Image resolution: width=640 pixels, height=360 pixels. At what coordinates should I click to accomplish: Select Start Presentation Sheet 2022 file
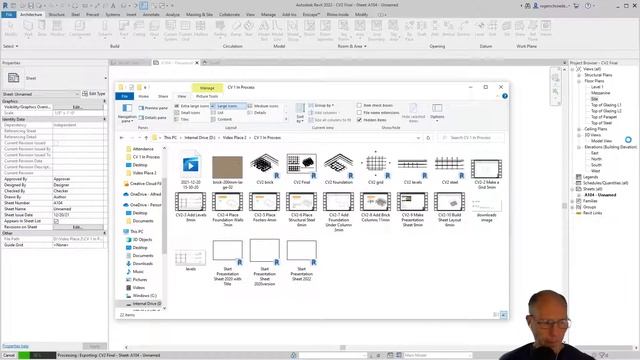point(302,260)
